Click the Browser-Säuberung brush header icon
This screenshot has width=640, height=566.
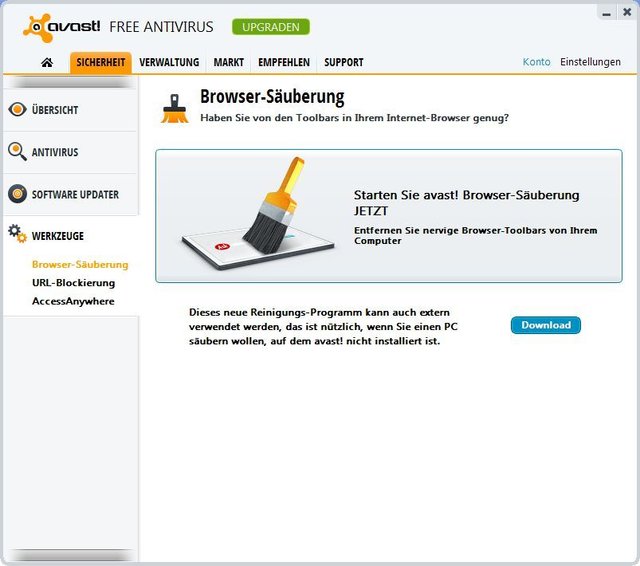click(175, 109)
